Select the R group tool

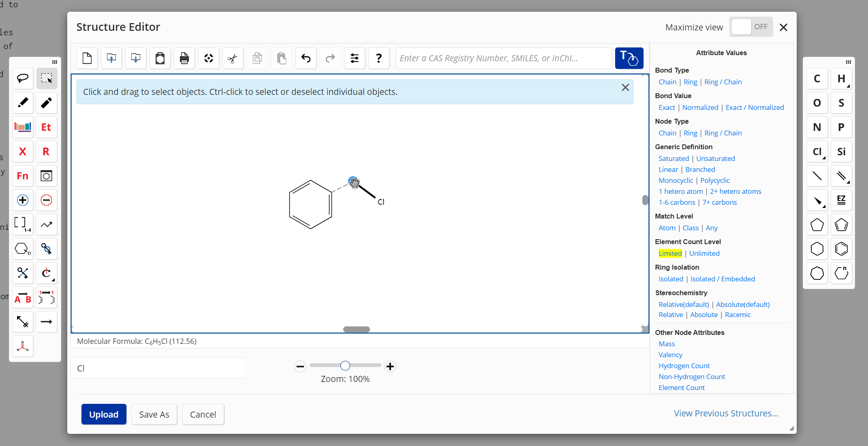coord(47,151)
